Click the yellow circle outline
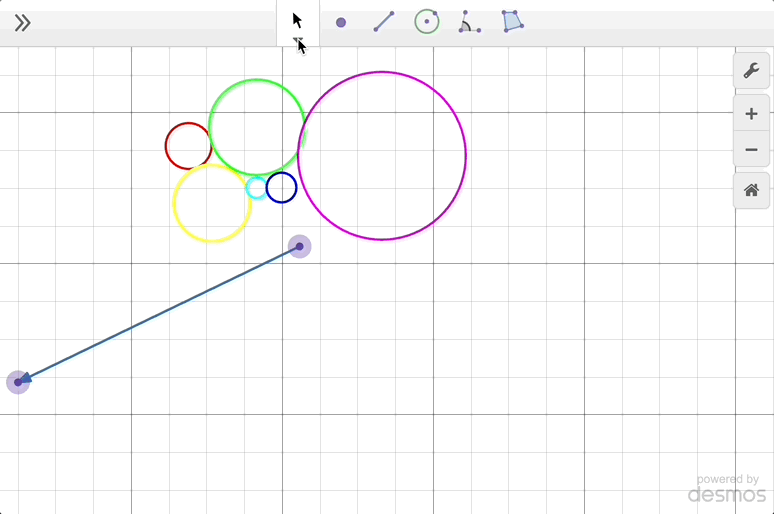Viewport: 774px width, 514px height. point(174,203)
